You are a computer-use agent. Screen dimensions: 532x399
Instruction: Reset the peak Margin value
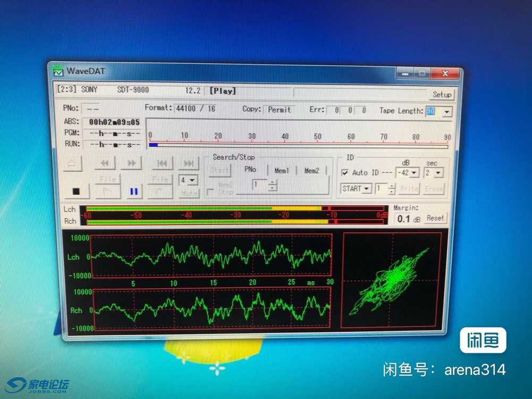435,218
